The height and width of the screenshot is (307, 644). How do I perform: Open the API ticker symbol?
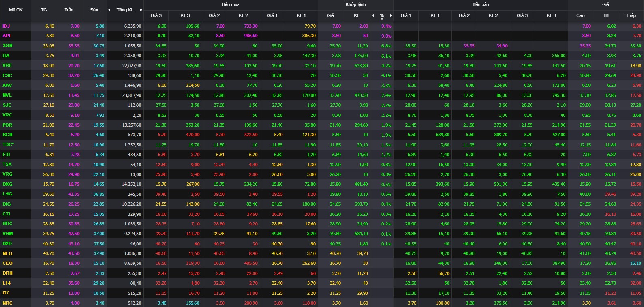click(6, 36)
